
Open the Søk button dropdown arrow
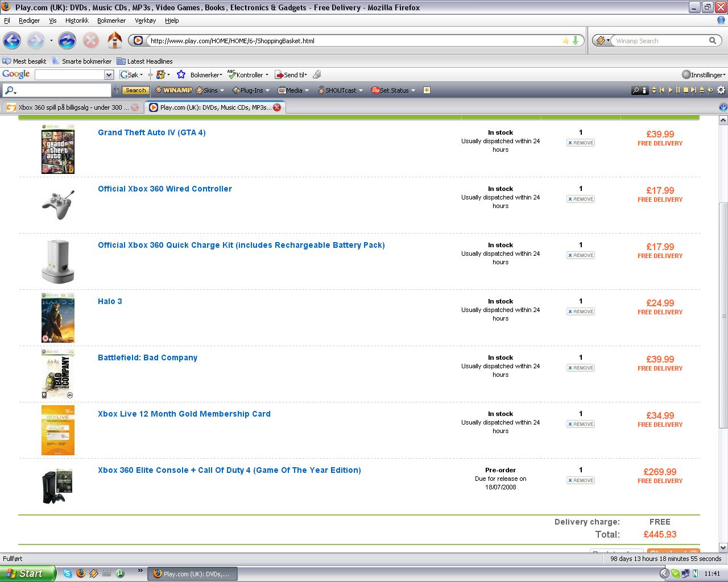coord(141,74)
